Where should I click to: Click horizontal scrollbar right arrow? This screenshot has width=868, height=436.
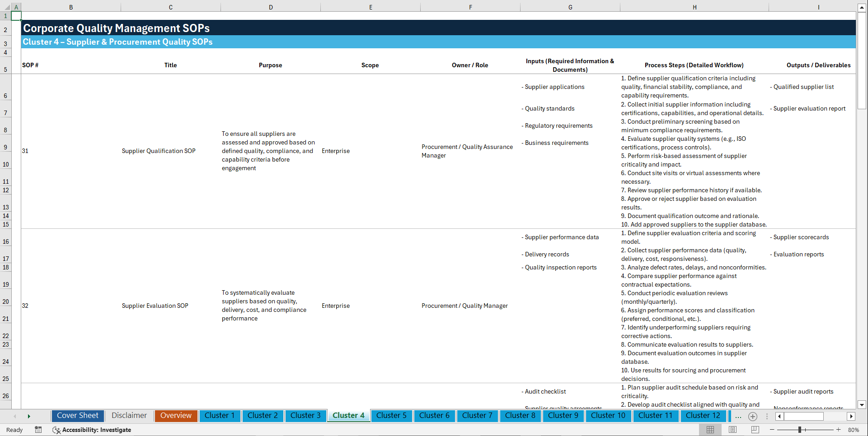coord(851,416)
